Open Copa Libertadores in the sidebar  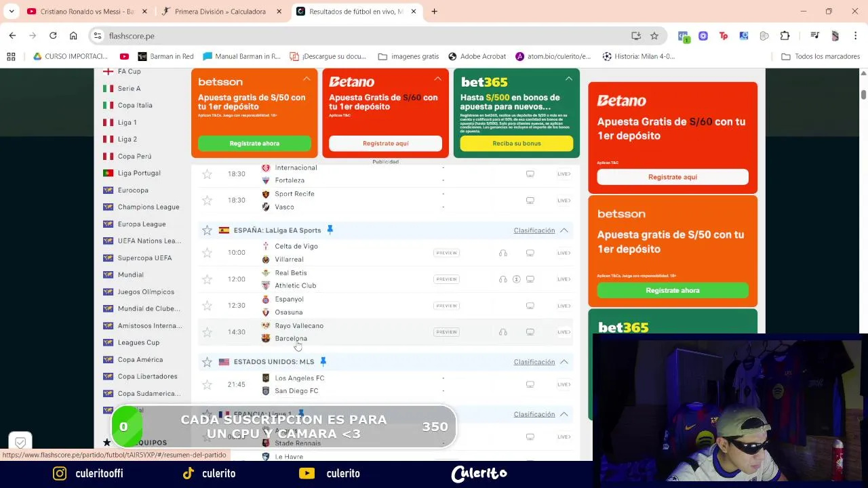pos(147,376)
